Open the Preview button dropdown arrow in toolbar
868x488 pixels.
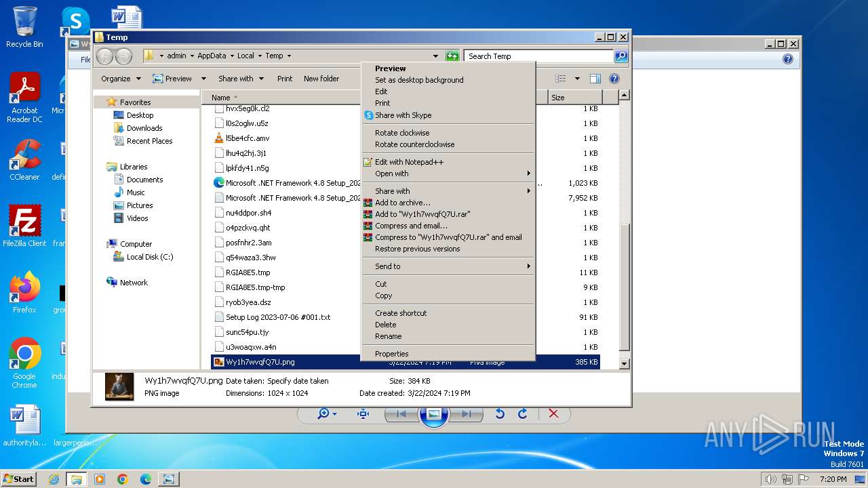click(203, 79)
